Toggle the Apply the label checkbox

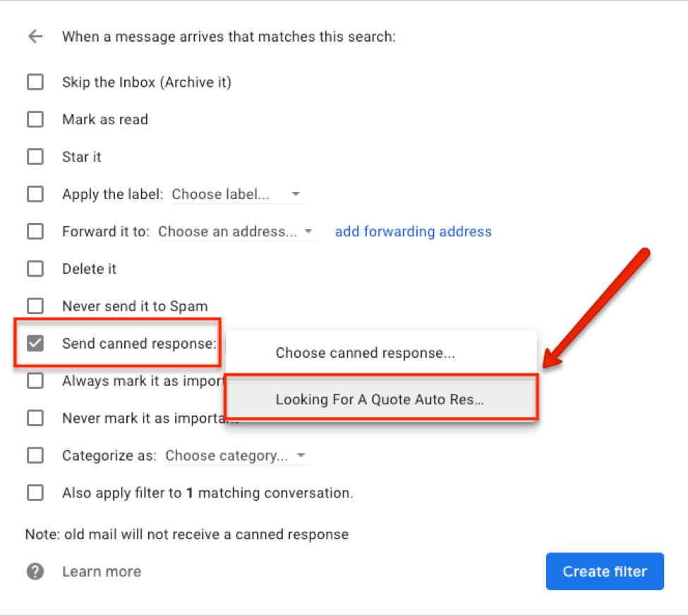pos(35,194)
